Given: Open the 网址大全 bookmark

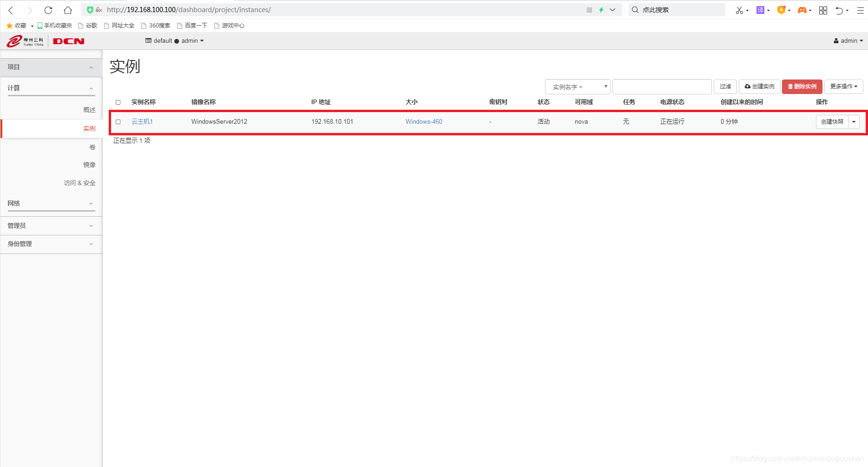Looking at the screenshot, I should click(119, 26).
